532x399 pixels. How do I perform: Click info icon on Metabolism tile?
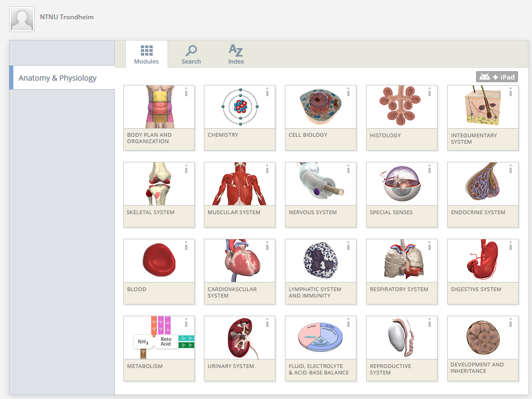tap(186, 323)
